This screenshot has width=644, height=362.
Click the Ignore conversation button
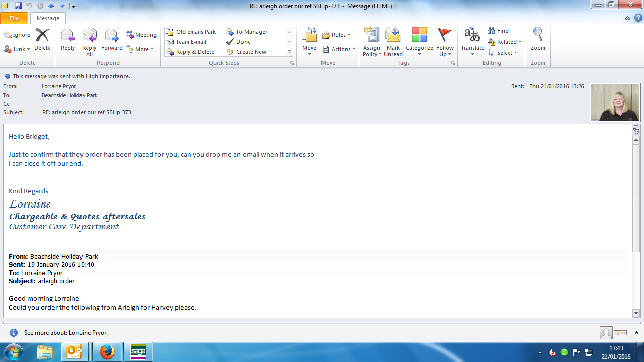17,35
